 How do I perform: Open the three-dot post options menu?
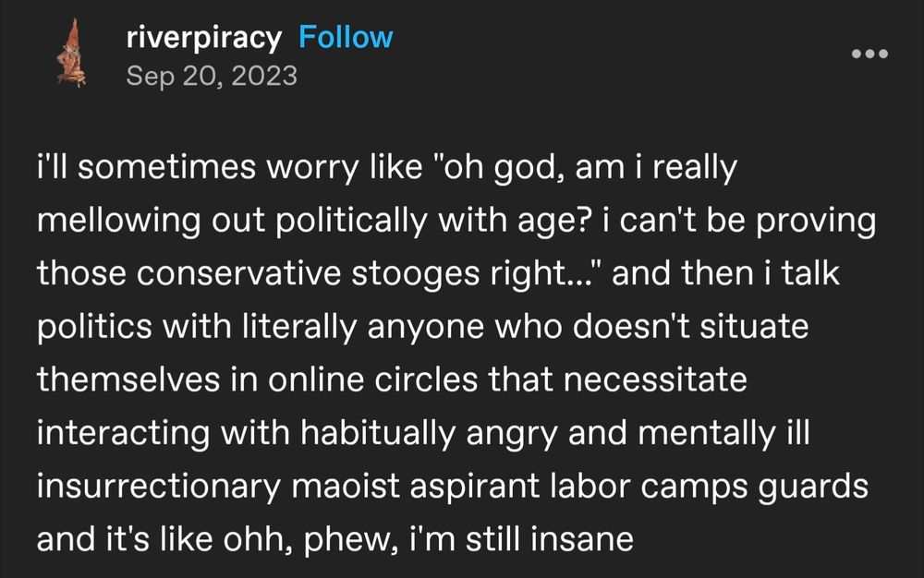click(x=869, y=54)
